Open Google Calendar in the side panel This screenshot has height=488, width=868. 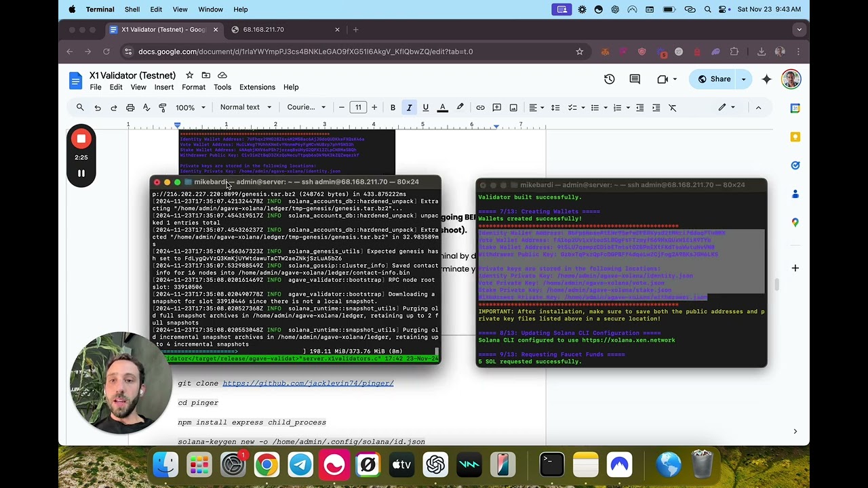click(x=795, y=108)
